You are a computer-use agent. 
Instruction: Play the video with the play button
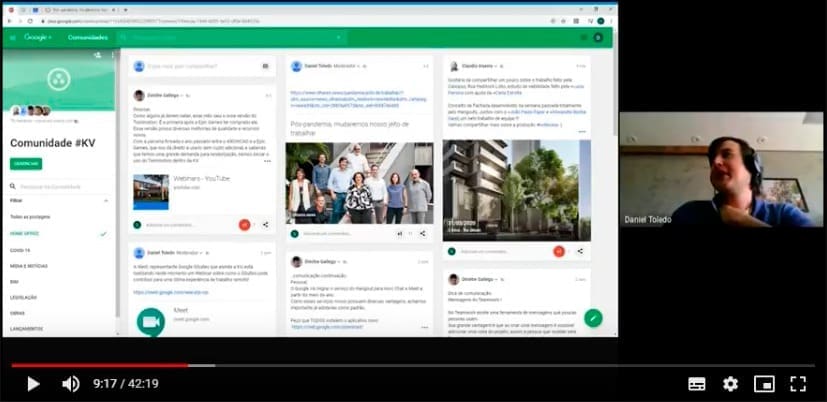(33, 384)
